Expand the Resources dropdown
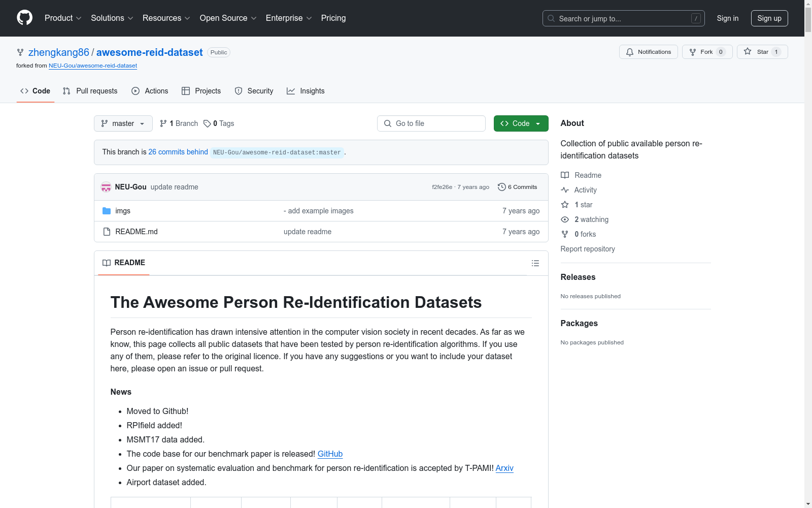Viewport: 812px width, 508px height. coord(166,18)
